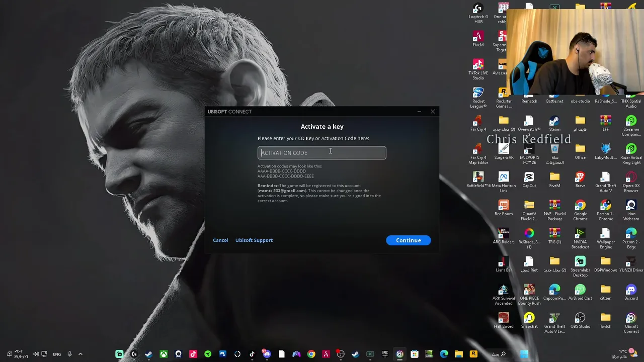Open the Windows Start button

pos(524,354)
